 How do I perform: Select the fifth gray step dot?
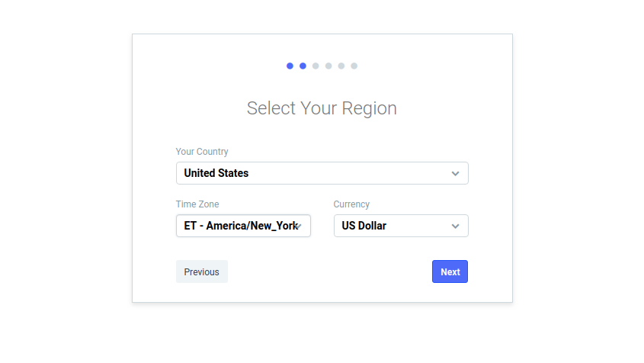tap(341, 66)
